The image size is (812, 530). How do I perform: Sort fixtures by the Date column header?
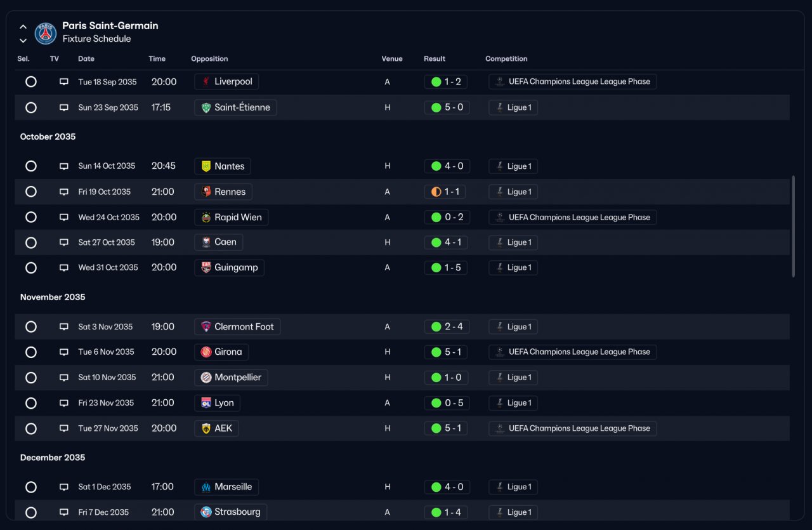[86, 58]
